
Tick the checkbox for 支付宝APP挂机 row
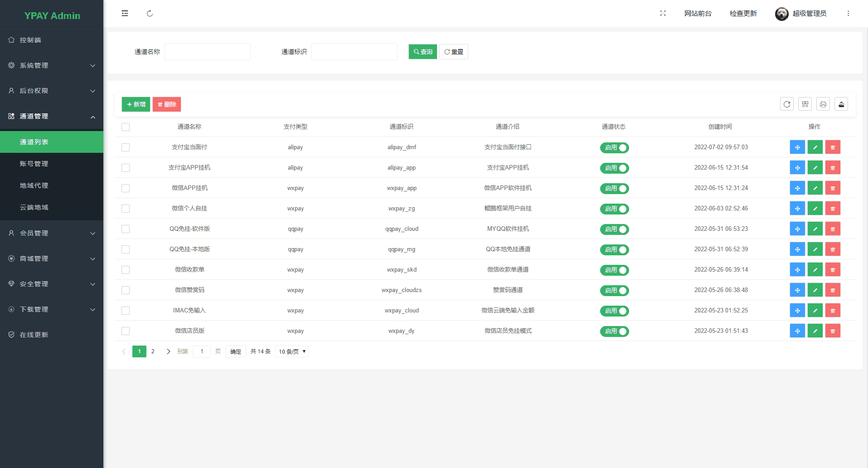(x=126, y=168)
